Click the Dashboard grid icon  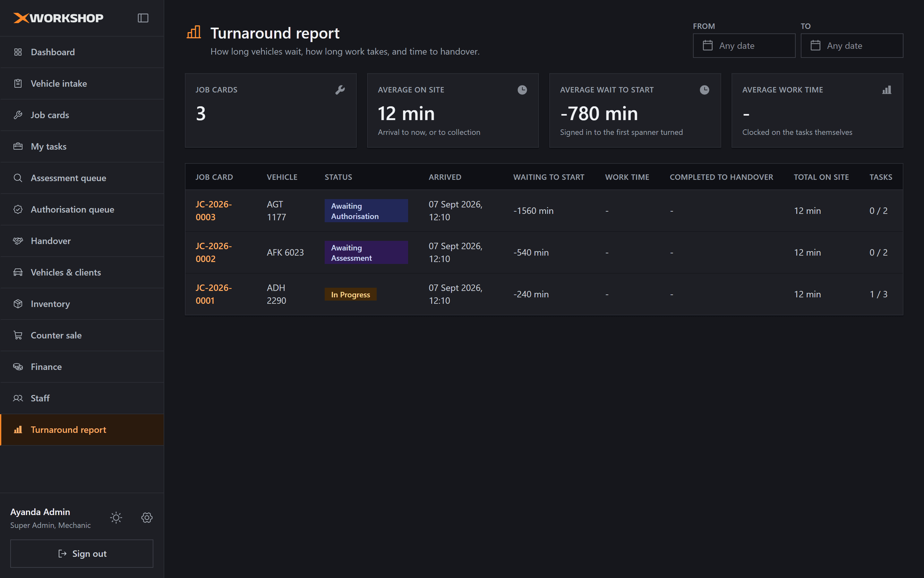click(18, 52)
